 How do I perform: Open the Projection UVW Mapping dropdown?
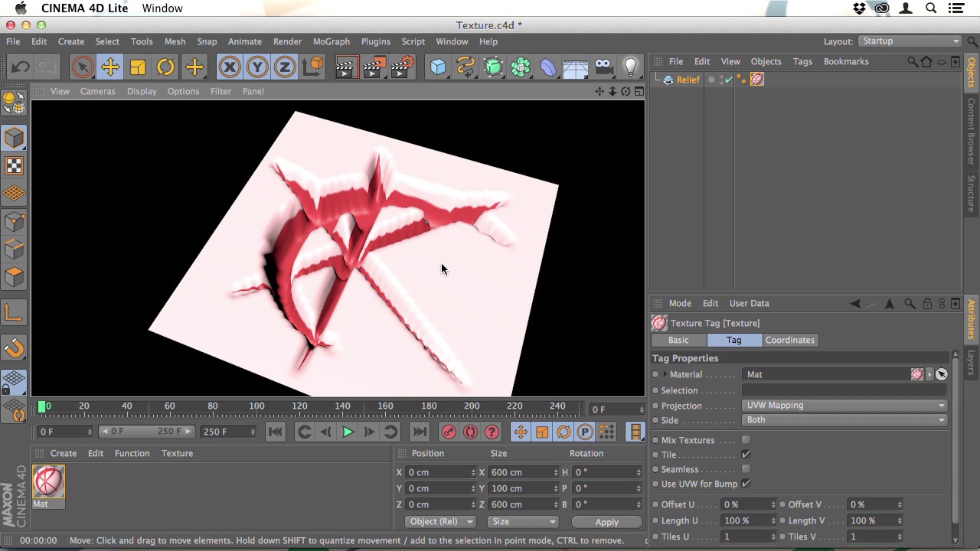coord(844,406)
